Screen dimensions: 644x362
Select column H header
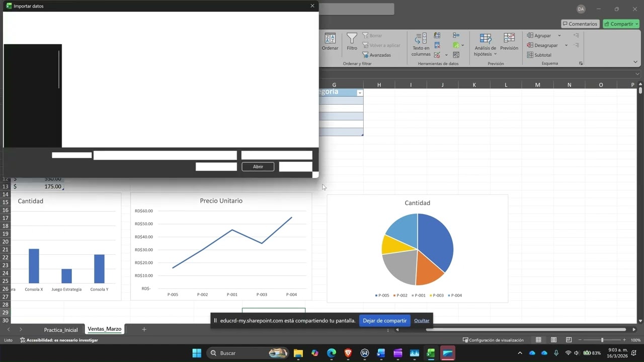(379, 85)
